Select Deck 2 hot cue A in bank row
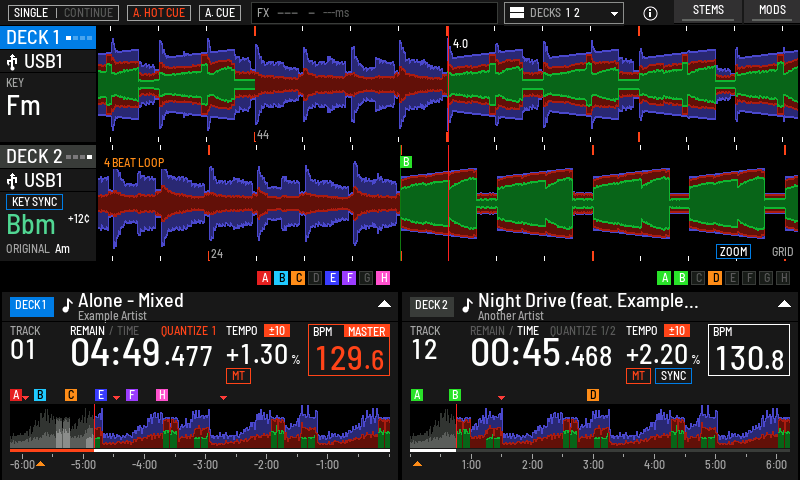Image resolution: width=800 pixels, height=480 pixels. pyautogui.click(x=664, y=278)
